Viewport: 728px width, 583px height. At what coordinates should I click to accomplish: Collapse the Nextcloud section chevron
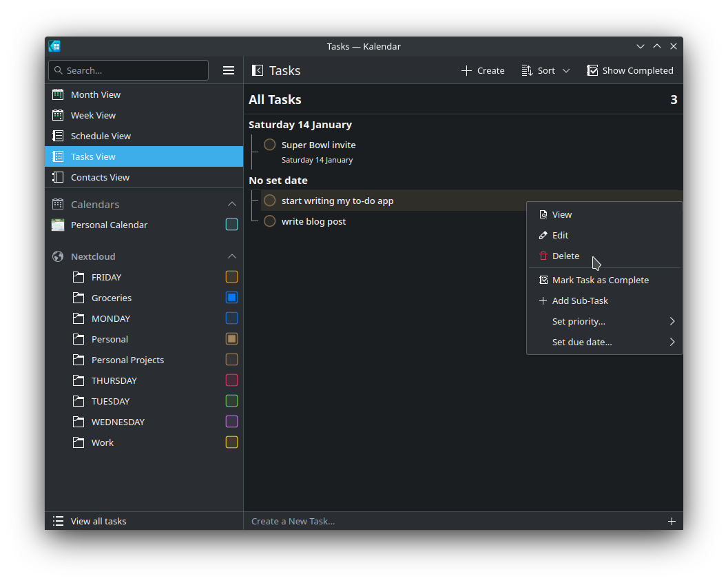pos(231,256)
